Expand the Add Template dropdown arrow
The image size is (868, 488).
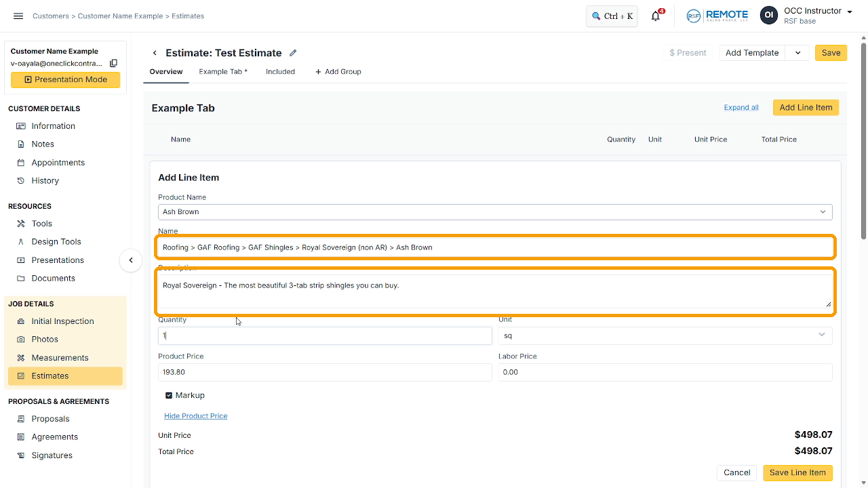click(x=797, y=53)
